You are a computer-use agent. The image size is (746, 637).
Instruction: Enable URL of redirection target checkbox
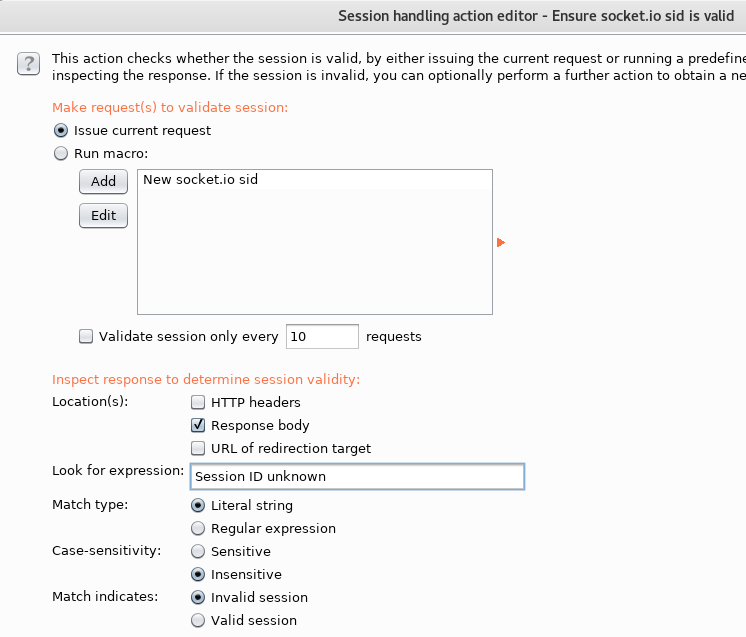(198, 448)
